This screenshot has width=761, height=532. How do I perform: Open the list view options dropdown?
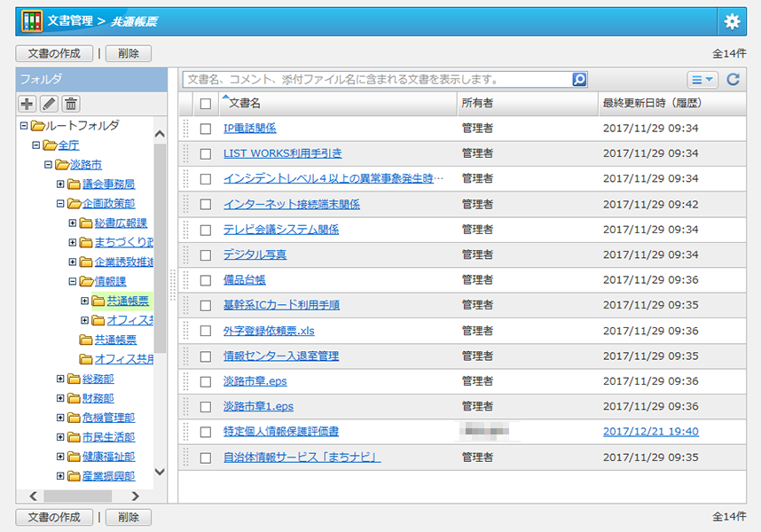tap(702, 80)
